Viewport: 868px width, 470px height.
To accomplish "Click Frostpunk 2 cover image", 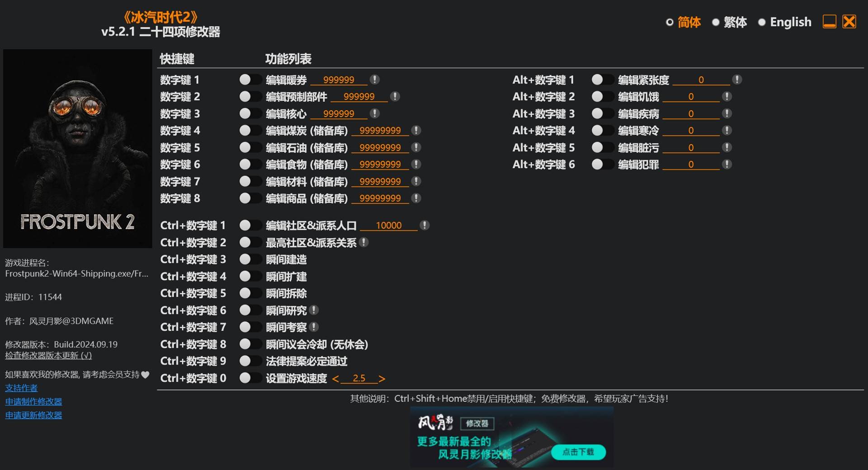I will 77,149.
